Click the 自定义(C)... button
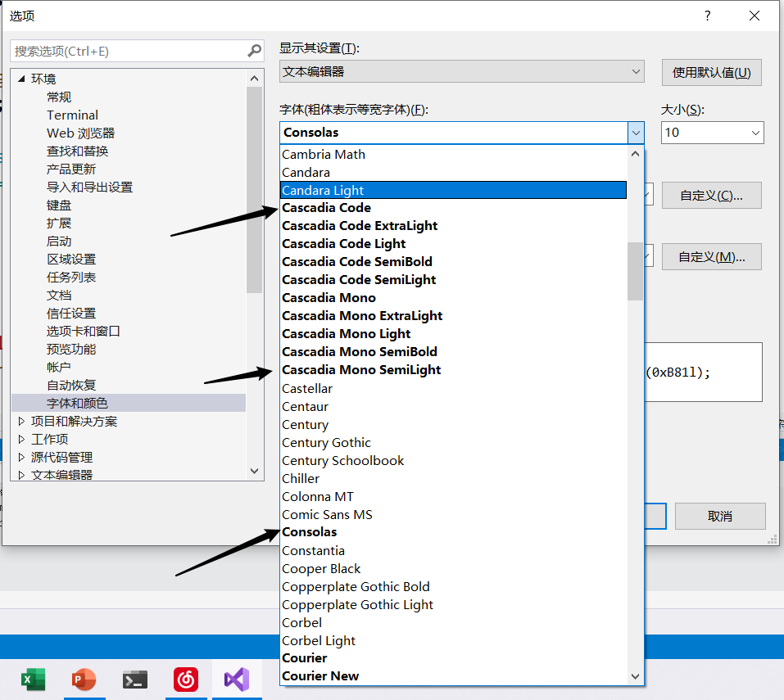The height and width of the screenshot is (700, 784). 712,196
